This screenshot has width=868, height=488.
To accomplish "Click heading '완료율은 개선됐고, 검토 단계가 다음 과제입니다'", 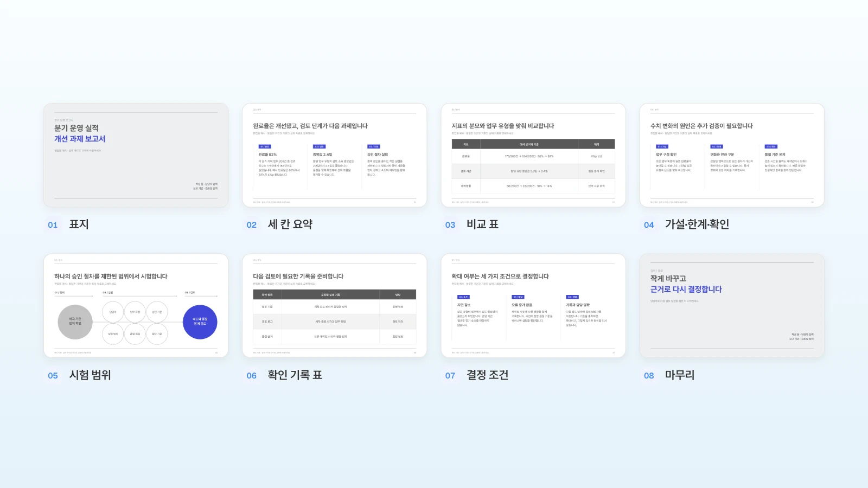I will coord(310,126).
